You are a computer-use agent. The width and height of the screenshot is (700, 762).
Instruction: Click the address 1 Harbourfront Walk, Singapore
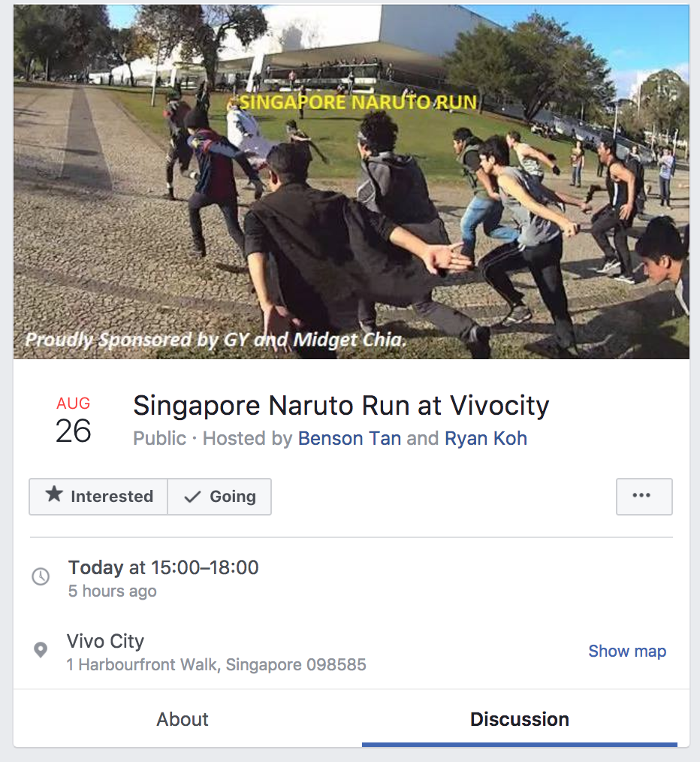coord(216,664)
